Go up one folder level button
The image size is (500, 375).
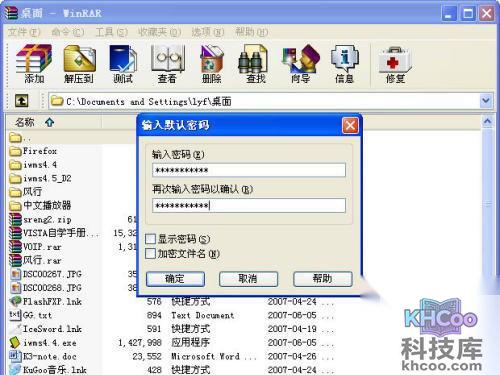pos(22,101)
